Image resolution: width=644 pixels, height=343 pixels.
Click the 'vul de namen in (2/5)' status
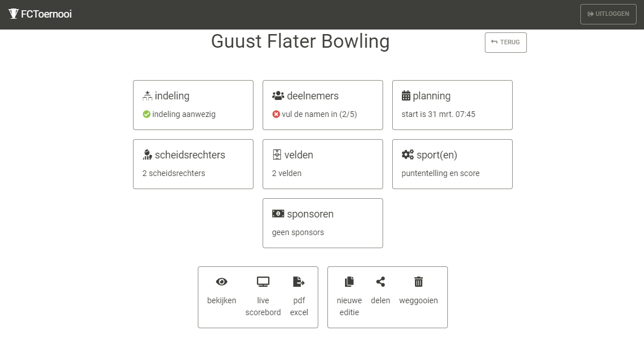click(x=319, y=114)
